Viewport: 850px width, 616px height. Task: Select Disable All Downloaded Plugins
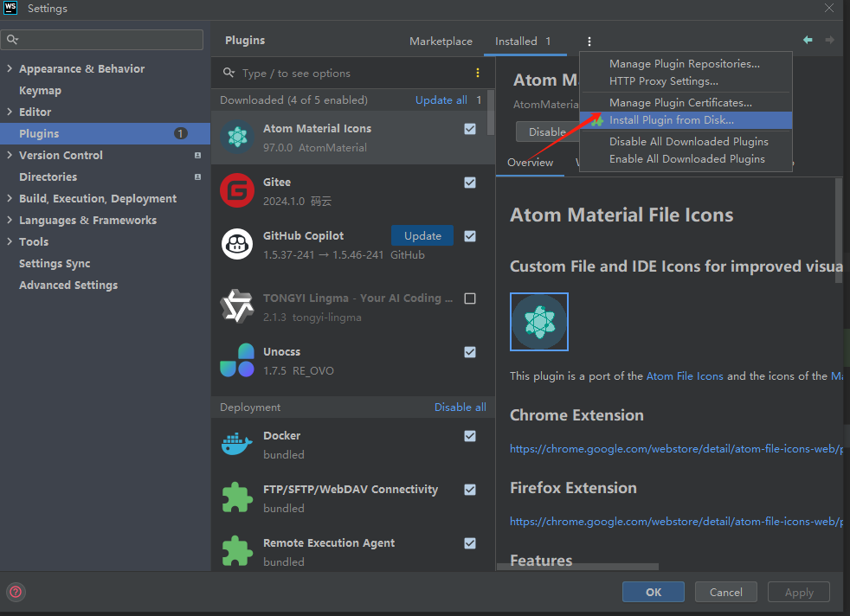[686, 142]
